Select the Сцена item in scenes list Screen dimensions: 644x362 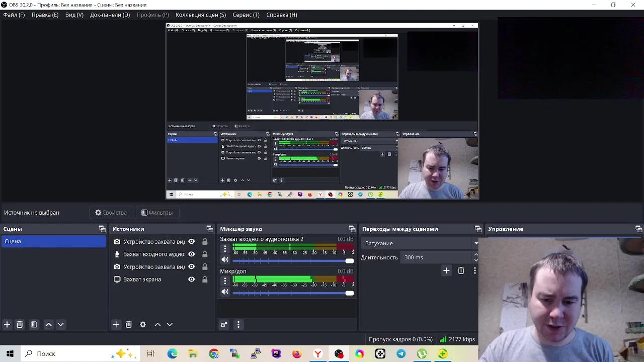tap(53, 241)
